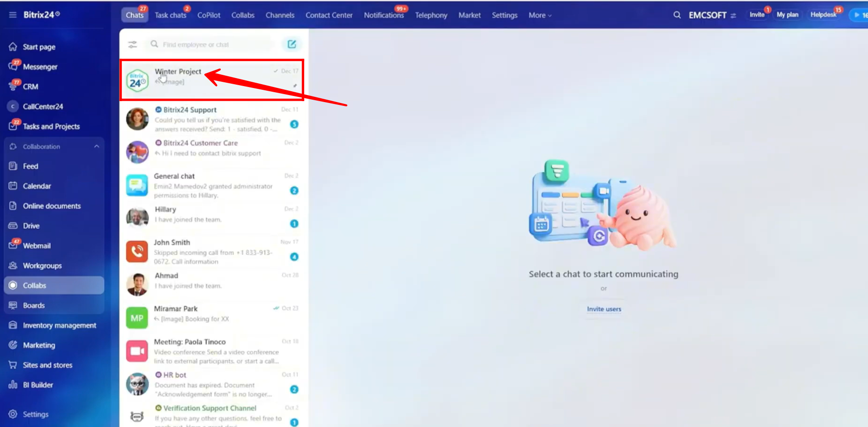Go to BI Builder in sidebar
Image resolution: width=868 pixels, height=427 pixels.
(x=38, y=385)
